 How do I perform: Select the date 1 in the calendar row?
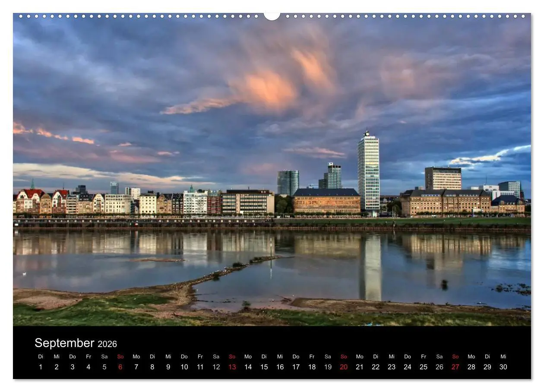[x=40, y=367]
